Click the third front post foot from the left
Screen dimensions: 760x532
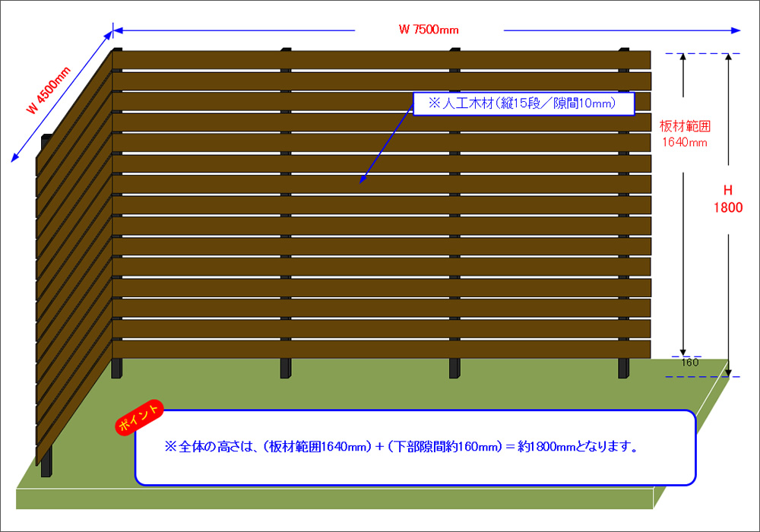454,369
